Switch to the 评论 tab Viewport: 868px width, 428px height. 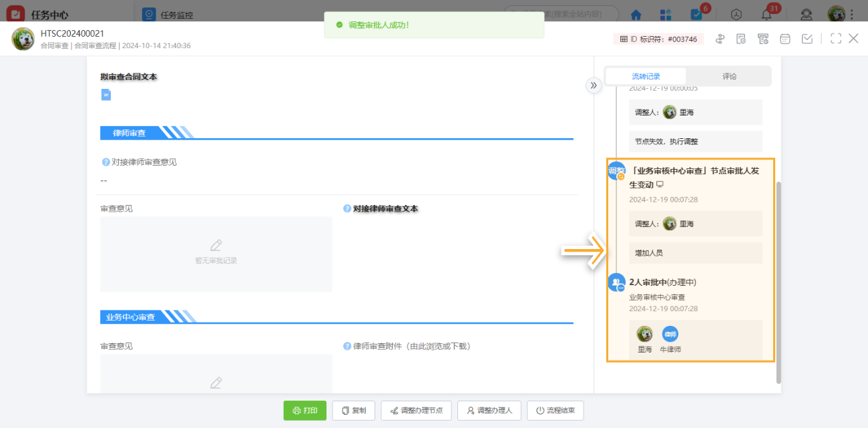click(x=729, y=75)
